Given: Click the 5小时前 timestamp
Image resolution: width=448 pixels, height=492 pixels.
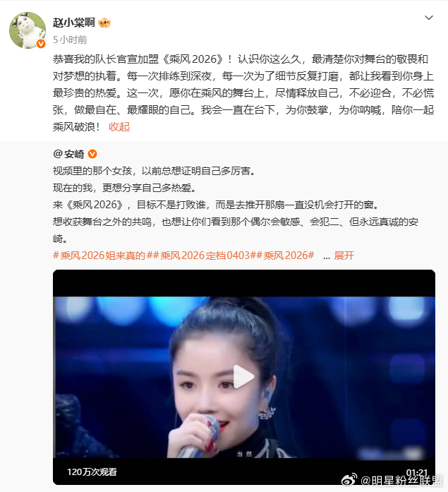Looking at the screenshot, I should pos(70,40).
